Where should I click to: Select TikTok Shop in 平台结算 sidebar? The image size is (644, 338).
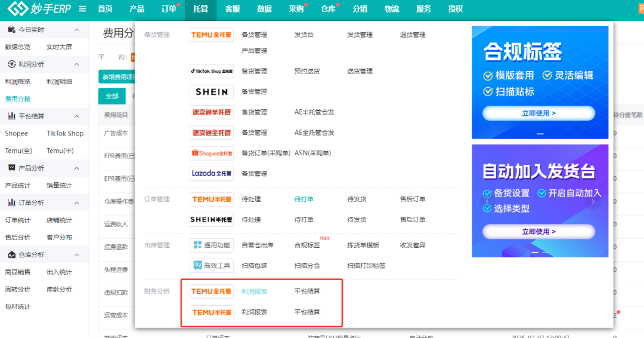pos(65,133)
